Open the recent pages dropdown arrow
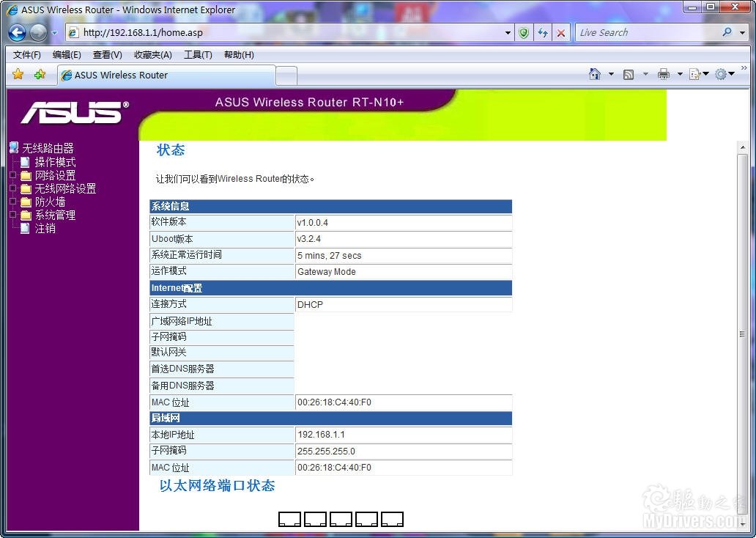The width and height of the screenshot is (756, 538). pos(54,33)
